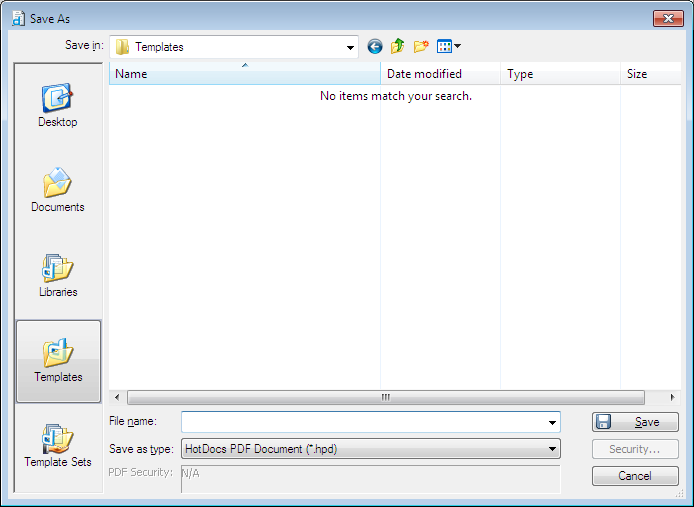Open Desktop in the places bar

click(58, 105)
